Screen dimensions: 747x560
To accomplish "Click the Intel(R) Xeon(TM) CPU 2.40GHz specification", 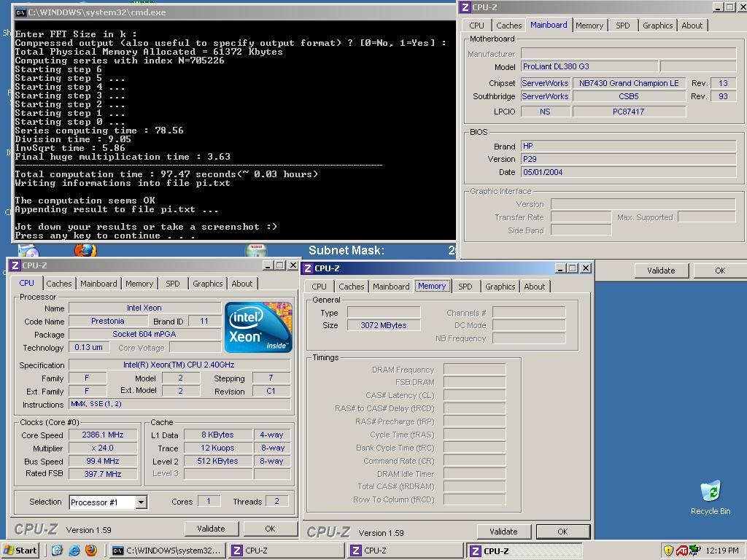I will coord(179,365).
